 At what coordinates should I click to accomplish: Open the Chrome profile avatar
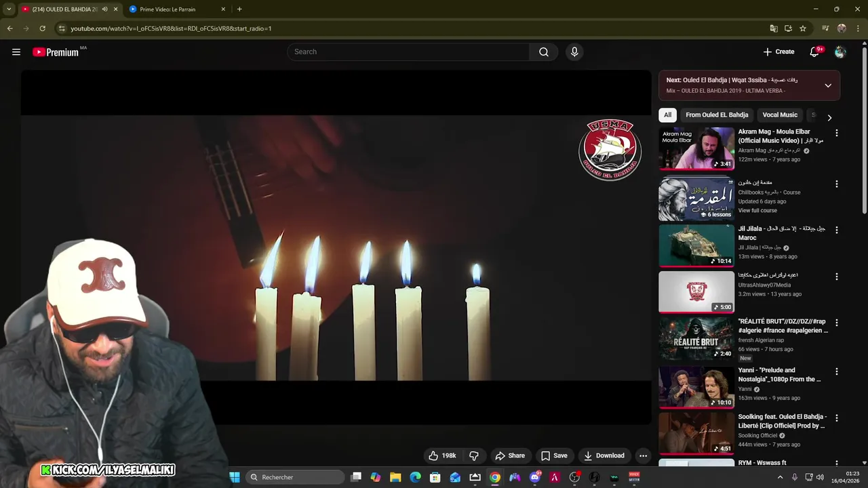point(842,28)
